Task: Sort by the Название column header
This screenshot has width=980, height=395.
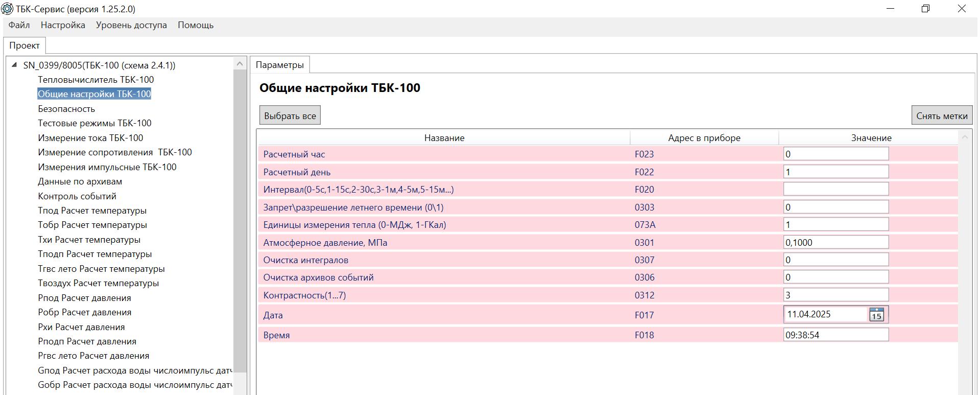Action: 444,138
